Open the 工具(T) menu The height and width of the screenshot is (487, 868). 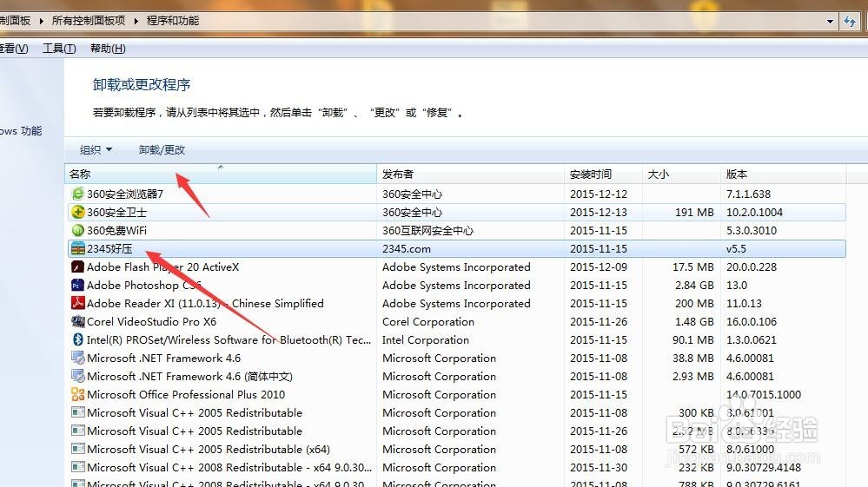coord(59,49)
